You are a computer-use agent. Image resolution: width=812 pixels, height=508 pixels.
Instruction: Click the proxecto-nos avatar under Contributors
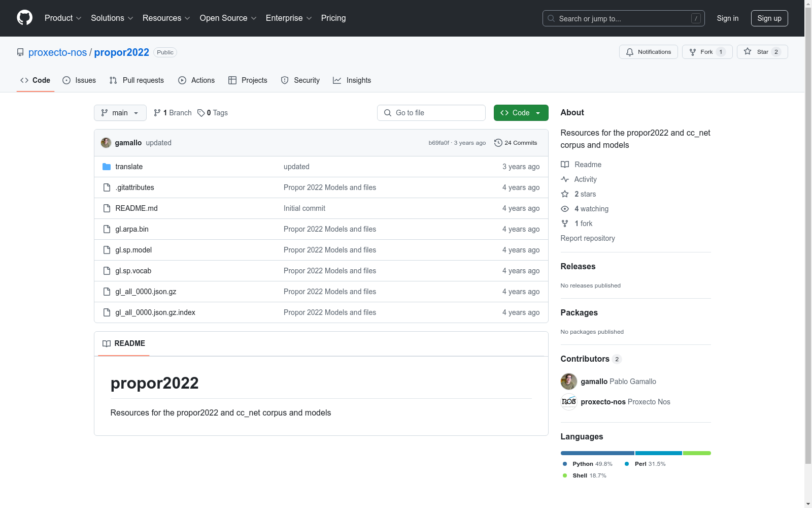tap(569, 402)
